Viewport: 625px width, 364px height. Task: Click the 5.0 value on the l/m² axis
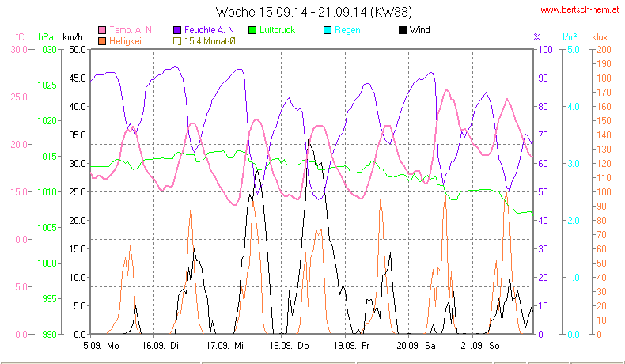point(574,49)
